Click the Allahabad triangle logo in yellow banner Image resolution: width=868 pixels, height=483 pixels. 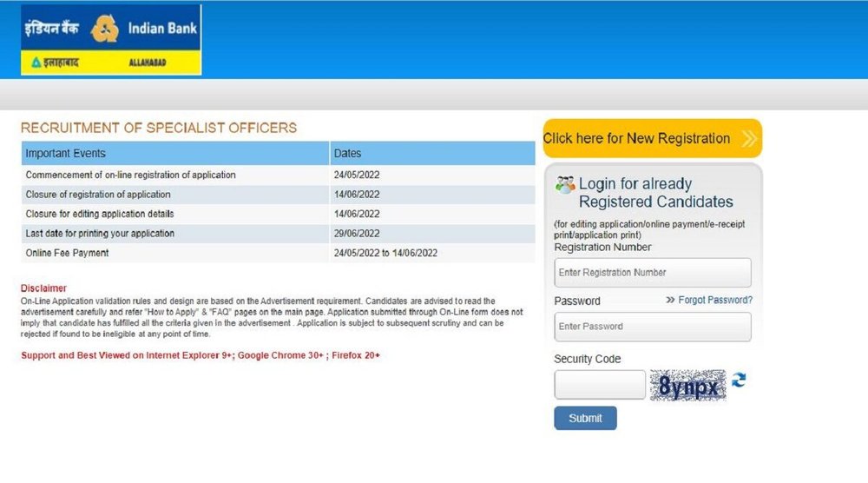tap(36, 63)
